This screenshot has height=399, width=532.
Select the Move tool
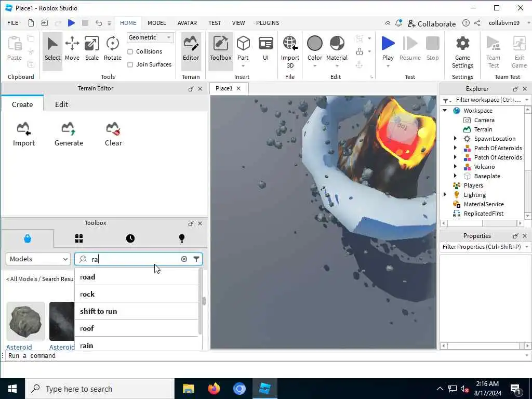click(72, 48)
